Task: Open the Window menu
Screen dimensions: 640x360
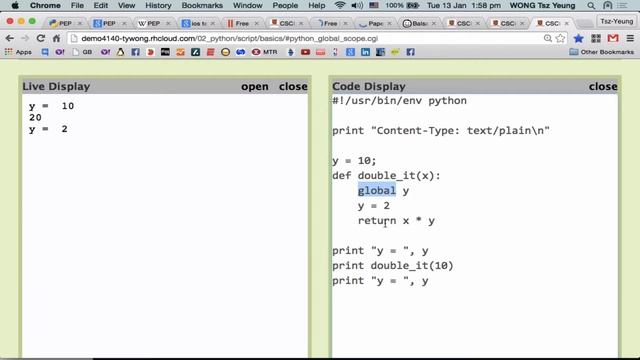Action: pyautogui.click(x=247, y=6)
